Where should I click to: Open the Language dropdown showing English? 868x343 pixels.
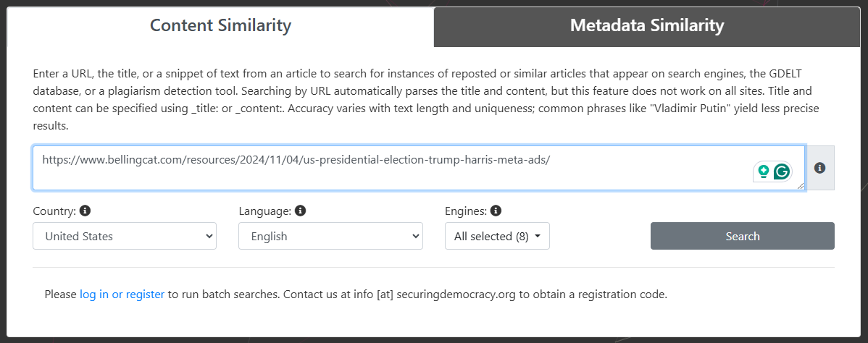click(x=330, y=236)
